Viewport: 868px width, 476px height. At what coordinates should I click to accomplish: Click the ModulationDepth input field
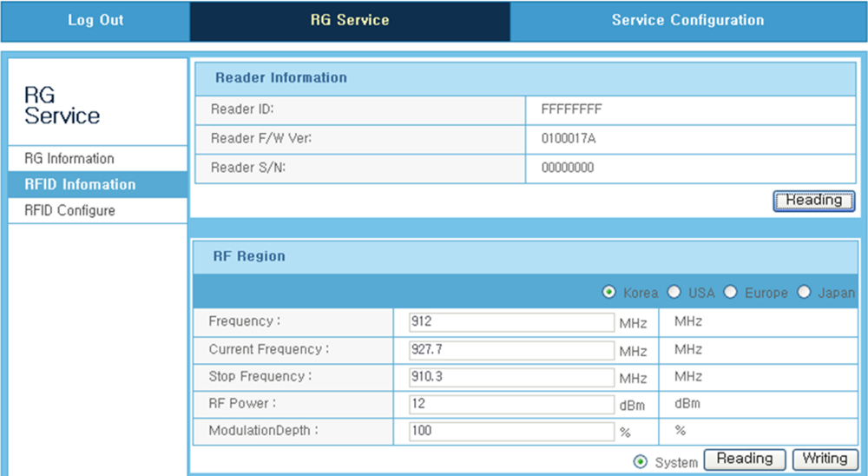(x=511, y=432)
